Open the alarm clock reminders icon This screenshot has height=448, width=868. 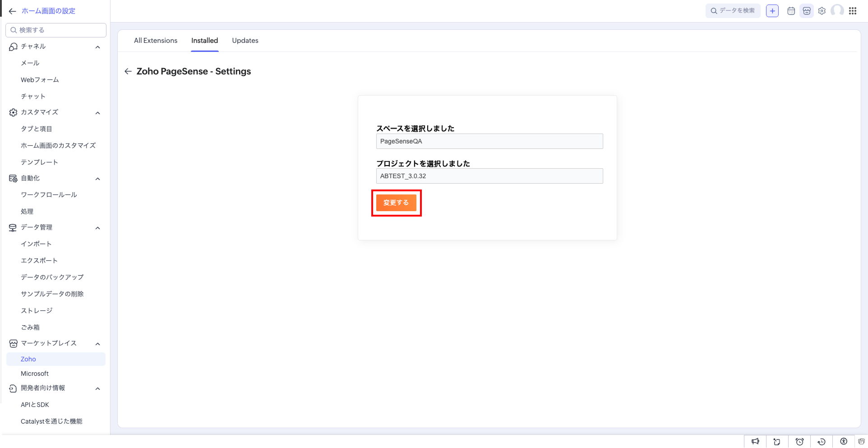799,441
